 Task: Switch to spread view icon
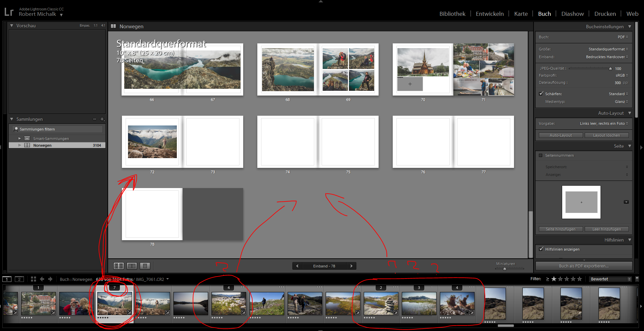point(132,266)
